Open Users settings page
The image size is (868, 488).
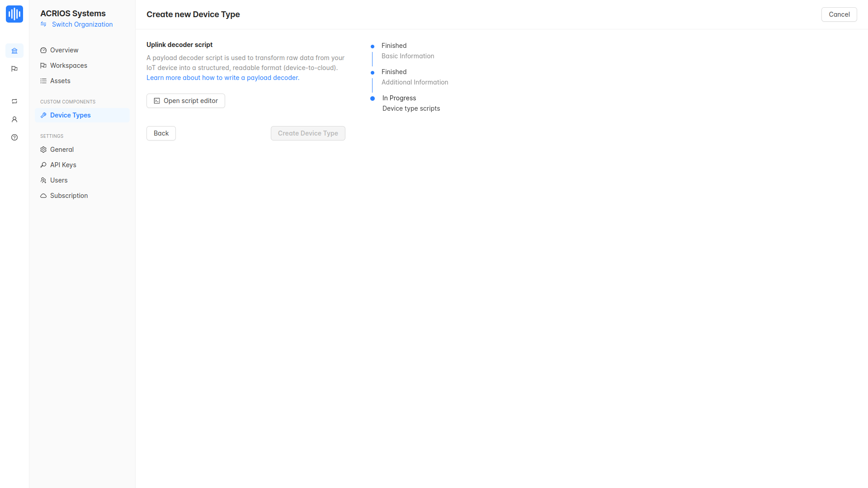point(59,180)
